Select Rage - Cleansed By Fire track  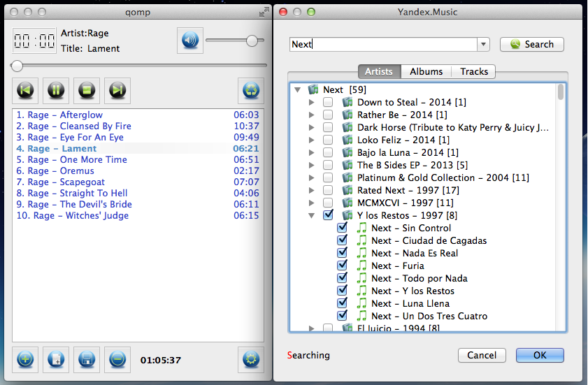[x=138, y=126]
